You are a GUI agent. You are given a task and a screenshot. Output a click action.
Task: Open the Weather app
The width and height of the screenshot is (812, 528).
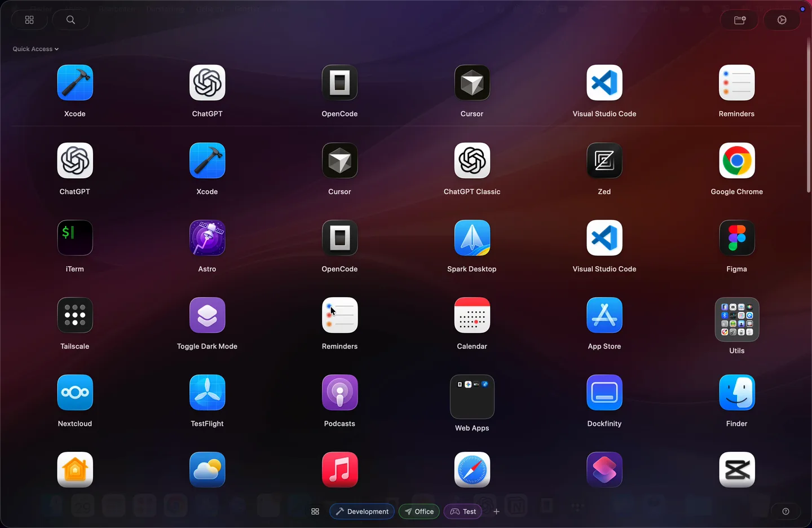coord(208,470)
